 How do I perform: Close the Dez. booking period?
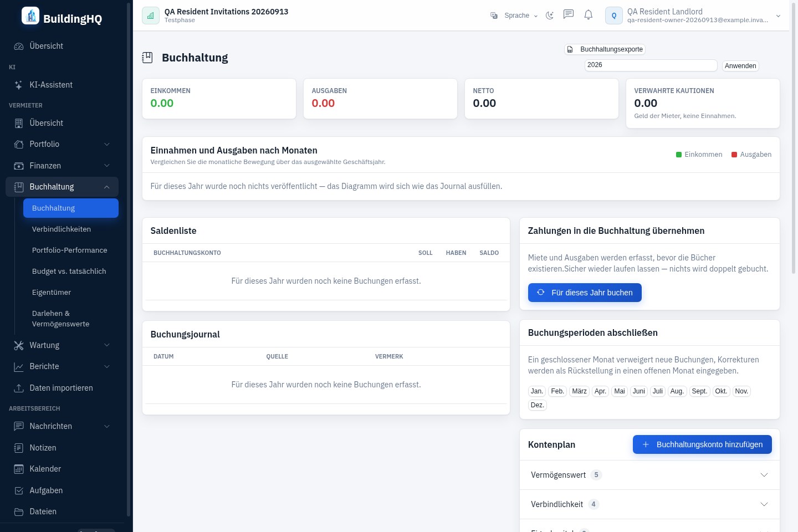[538, 405]
